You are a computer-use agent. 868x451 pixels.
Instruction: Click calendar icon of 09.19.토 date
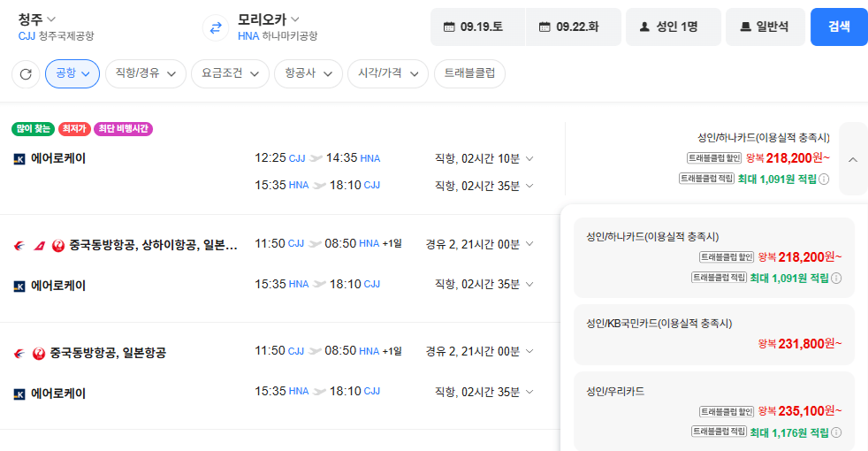[449, 27]
